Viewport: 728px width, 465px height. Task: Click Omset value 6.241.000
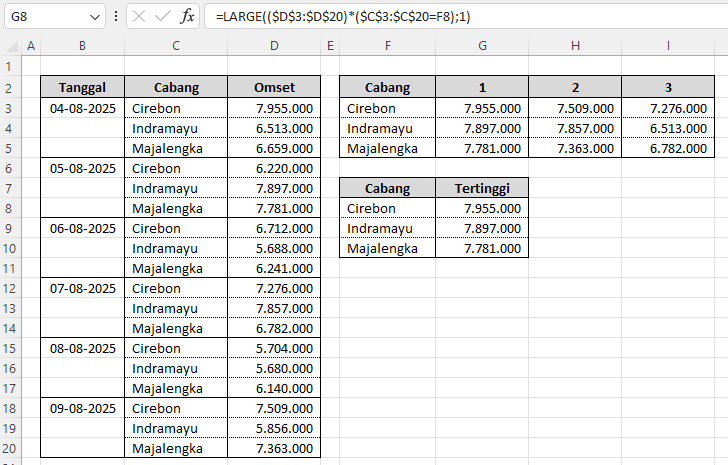click(x=274, y=268)
